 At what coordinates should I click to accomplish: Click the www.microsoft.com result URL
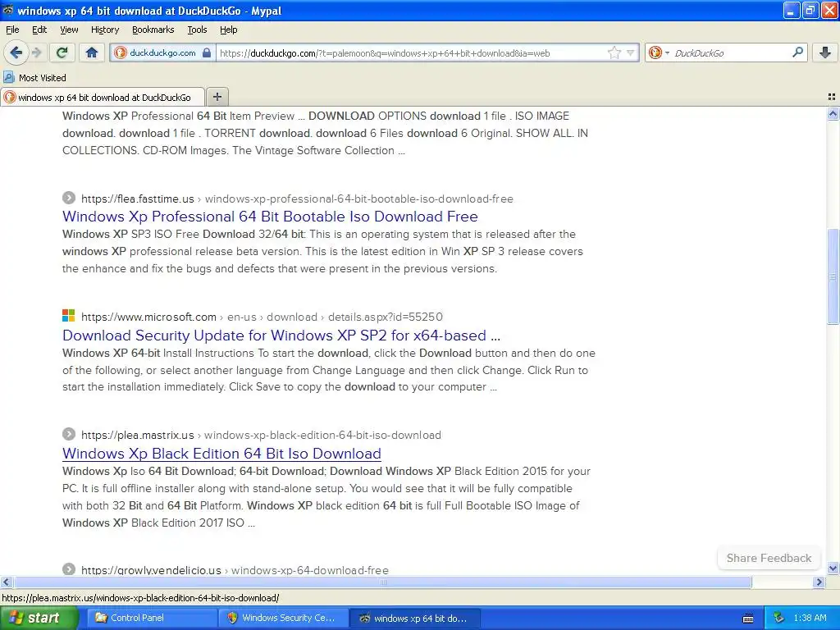click(262, 317)
